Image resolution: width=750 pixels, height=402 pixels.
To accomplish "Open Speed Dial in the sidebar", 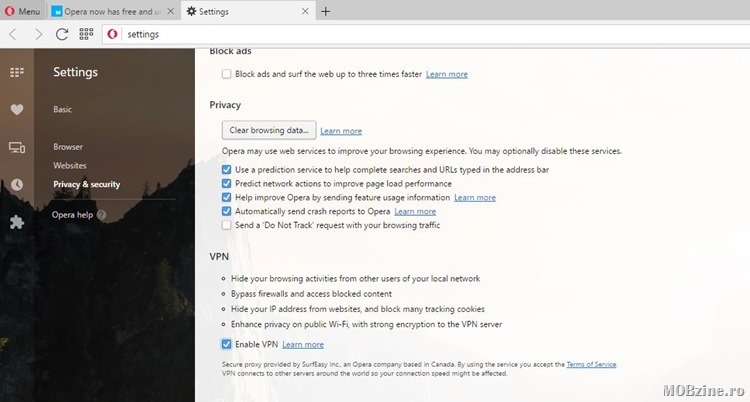I will pyautogui.click(x=17, y=72).
